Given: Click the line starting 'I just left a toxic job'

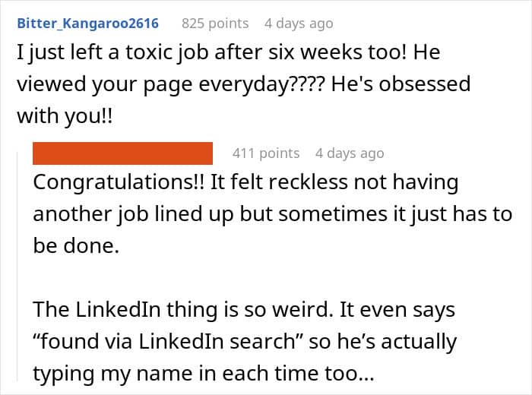Looking at the screenshot, I should [228, 53].
